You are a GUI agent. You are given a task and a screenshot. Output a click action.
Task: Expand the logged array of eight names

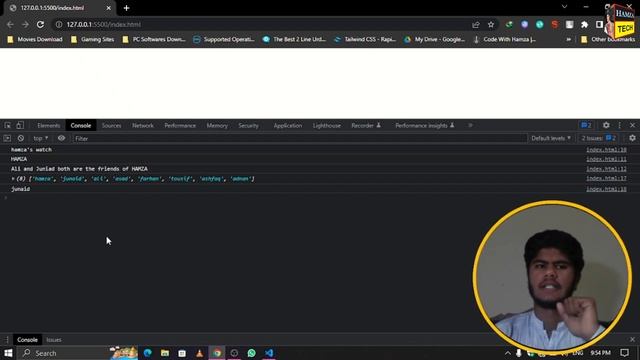coord(13,179)
